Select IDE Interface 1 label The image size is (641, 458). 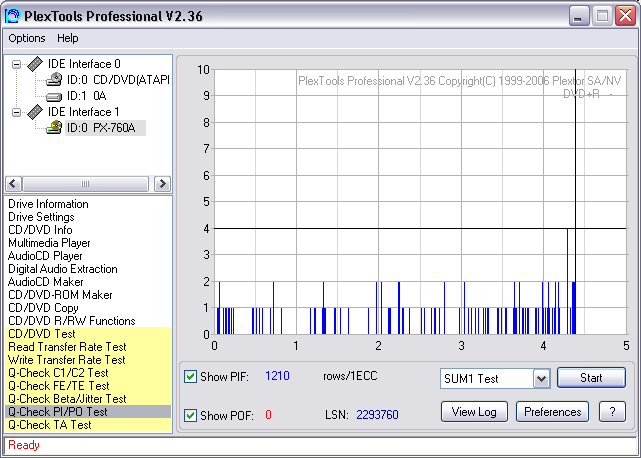pyautogui.click(x=84, y=112)
